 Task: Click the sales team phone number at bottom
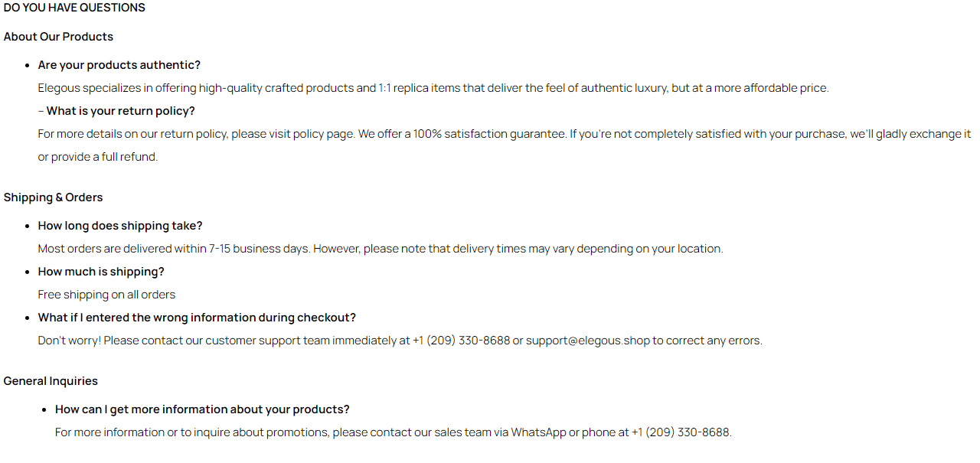681,432
